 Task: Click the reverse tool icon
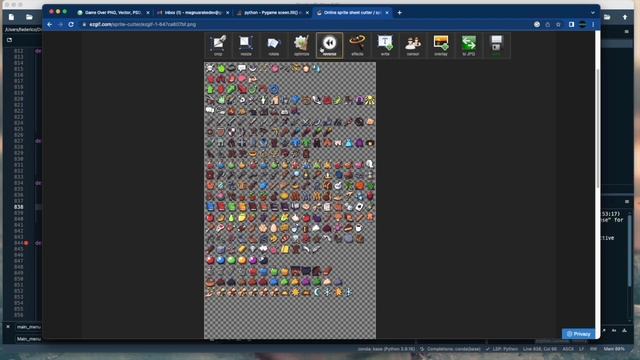(x=329, y=45)
